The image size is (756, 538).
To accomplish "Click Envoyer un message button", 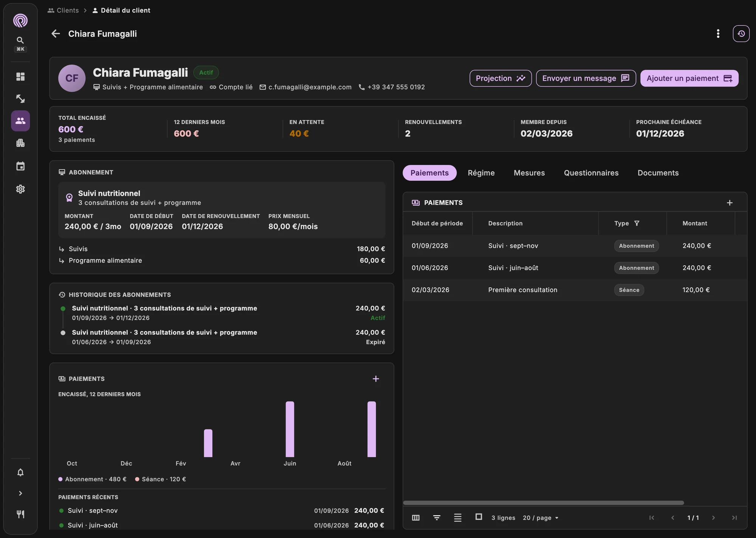I will coord(586,78).
